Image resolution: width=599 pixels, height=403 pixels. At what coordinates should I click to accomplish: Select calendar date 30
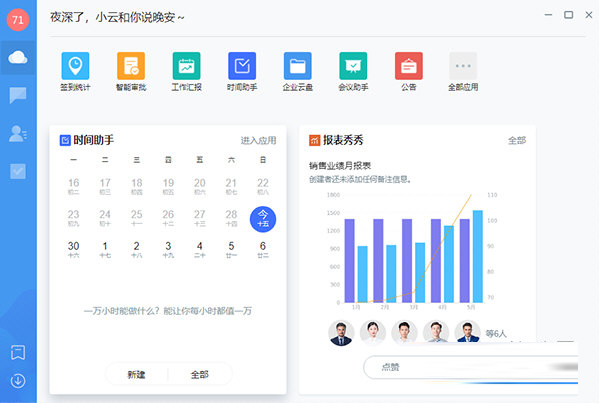point(73,250)
